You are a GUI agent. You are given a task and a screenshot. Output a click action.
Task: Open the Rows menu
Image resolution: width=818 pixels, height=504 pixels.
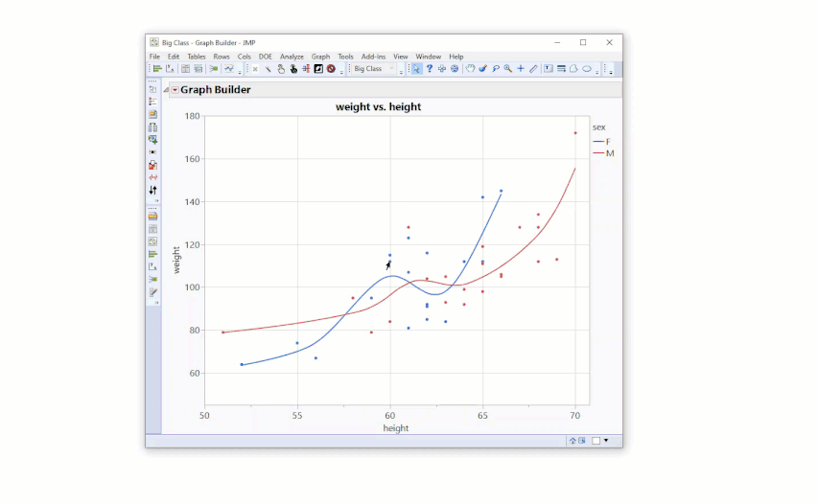[x=222, y=57]
